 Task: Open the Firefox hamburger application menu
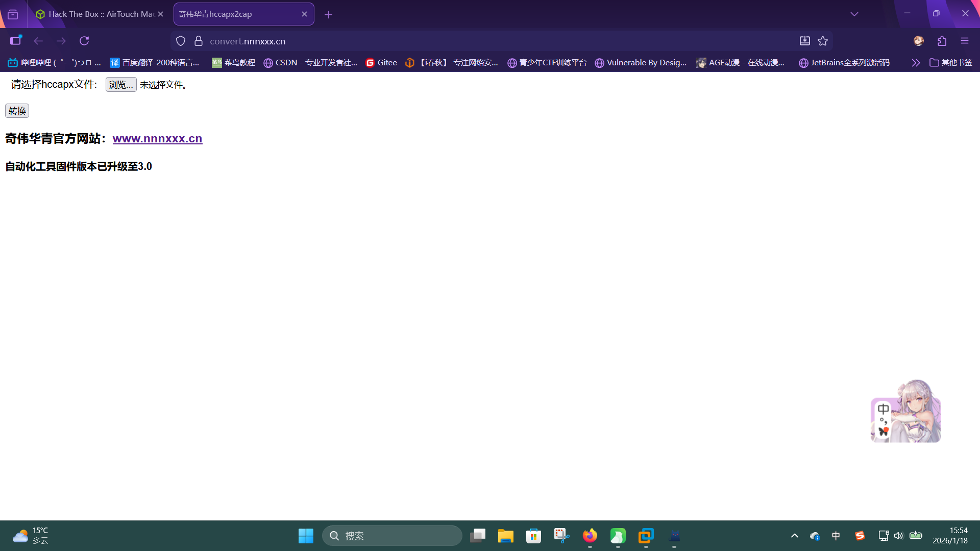coord(964,41)
